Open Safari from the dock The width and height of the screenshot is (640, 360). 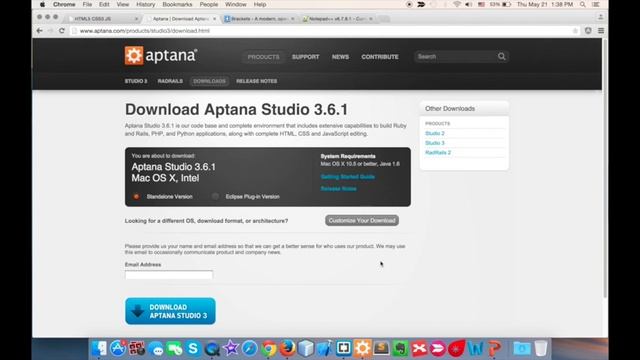pos(249,348)
